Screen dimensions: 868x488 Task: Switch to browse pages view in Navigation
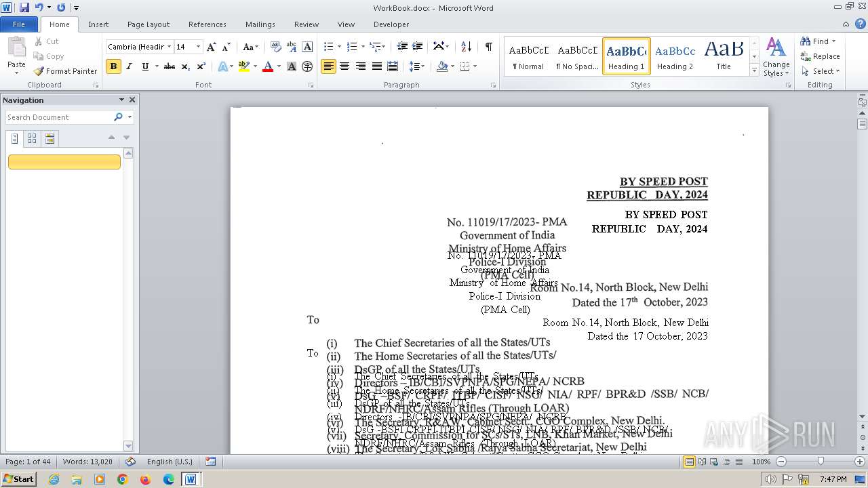click(x=32, y=138)
